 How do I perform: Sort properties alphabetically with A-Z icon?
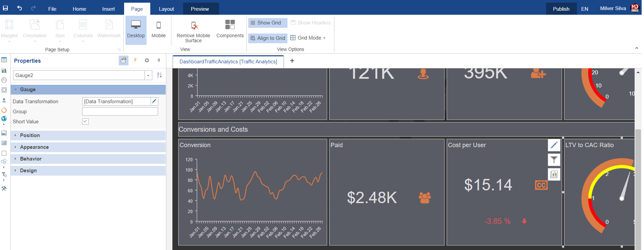click(x=159, y=75)
